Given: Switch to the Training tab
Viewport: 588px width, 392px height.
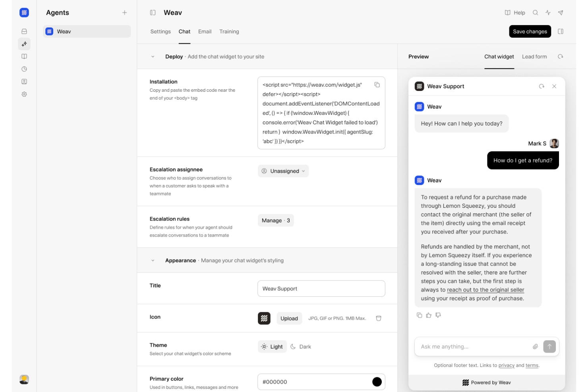Looking at the screenshot, I should (229, 31).
